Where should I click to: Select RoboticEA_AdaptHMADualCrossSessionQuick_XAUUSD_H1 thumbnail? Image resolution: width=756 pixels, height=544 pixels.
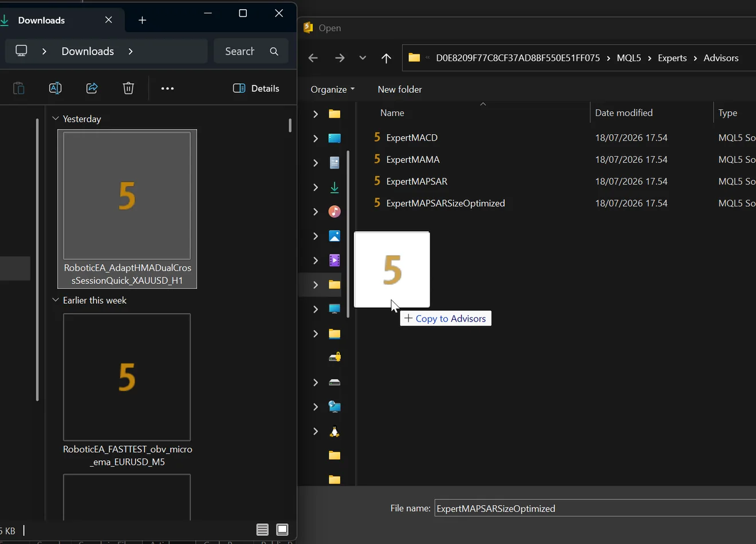coord(127,209)
